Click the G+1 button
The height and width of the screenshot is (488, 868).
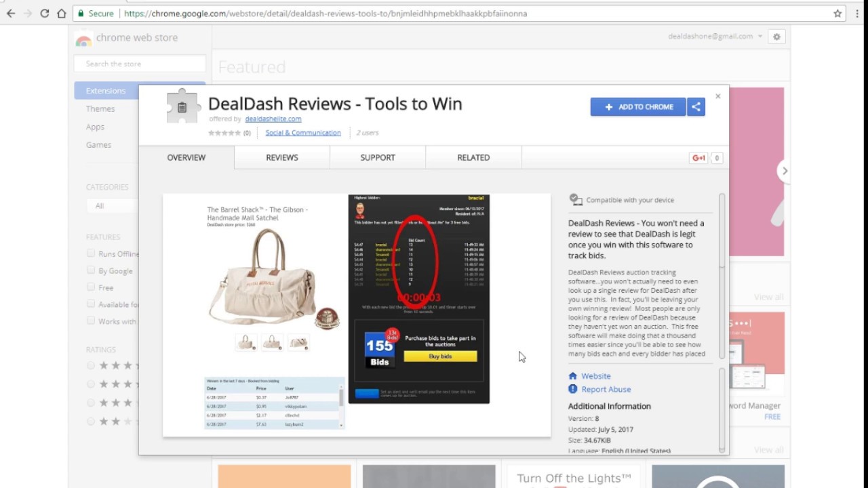coord(698,158)
